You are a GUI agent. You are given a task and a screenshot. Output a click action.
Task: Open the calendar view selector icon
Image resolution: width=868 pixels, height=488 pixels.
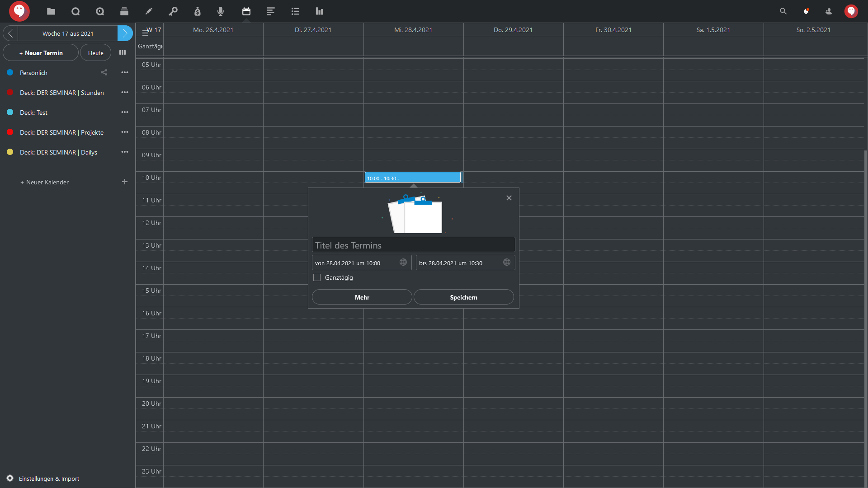pyautogui.click(x=123, y=52)
